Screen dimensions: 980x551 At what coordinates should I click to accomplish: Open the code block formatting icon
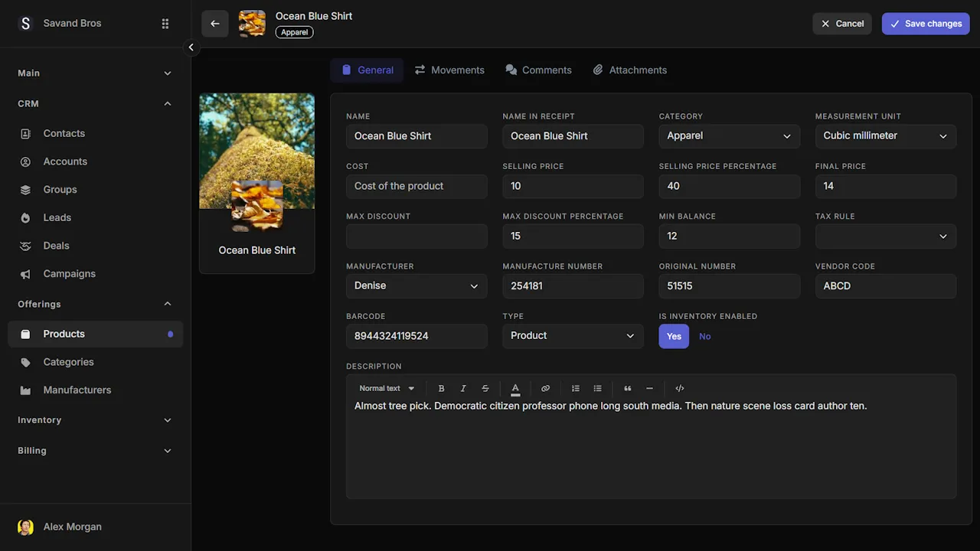[x=679, y=388]
